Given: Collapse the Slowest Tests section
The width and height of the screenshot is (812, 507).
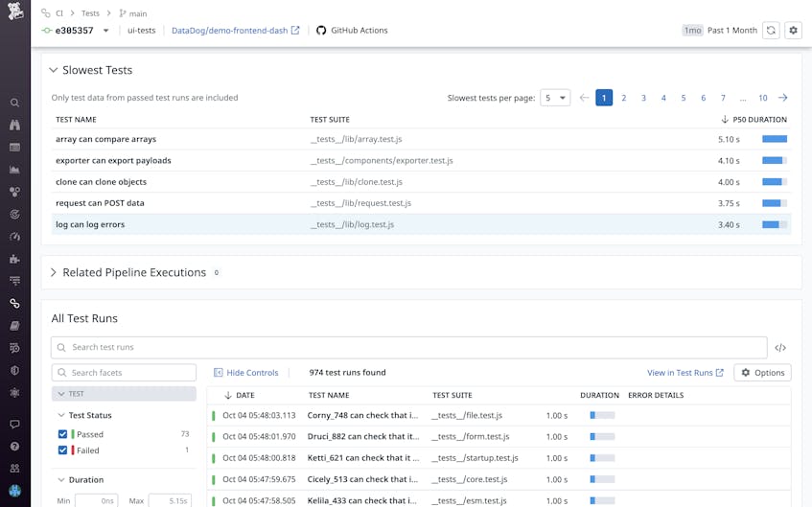Looking at the screenshot, I should click(54, 70).
